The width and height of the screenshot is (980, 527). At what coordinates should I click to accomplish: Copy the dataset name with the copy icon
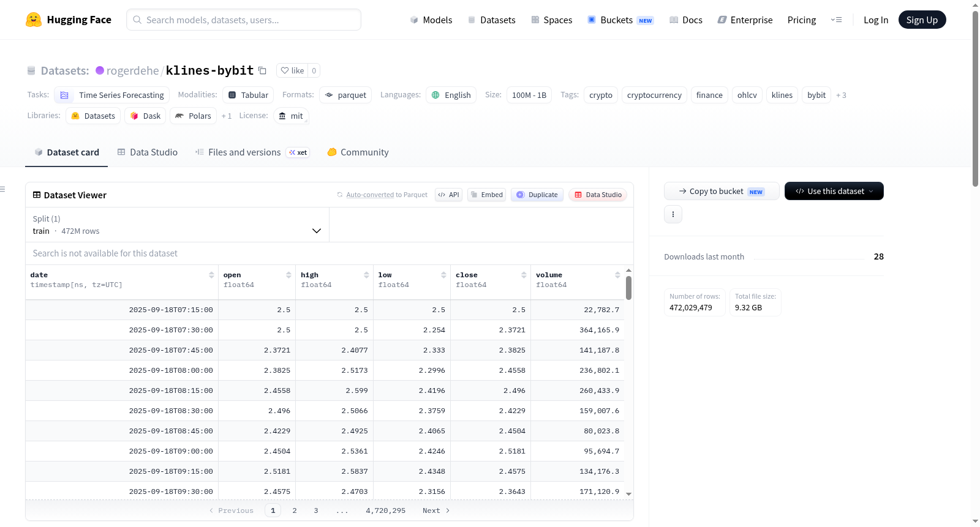pos(262,70)
